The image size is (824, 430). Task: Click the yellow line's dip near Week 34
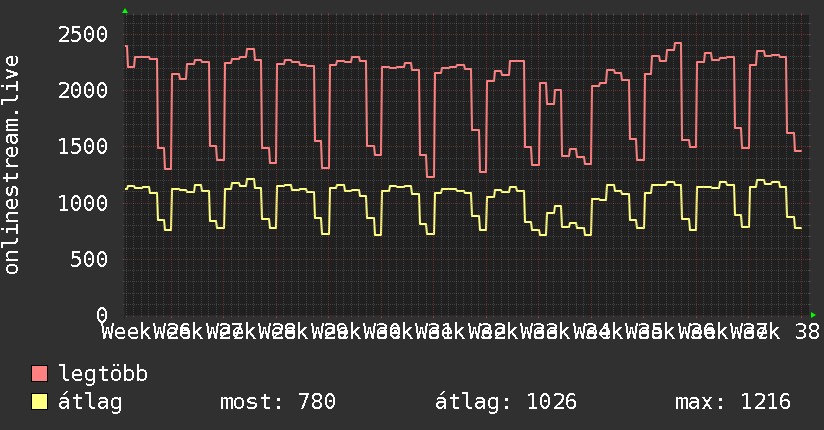(x=588, y=234)
